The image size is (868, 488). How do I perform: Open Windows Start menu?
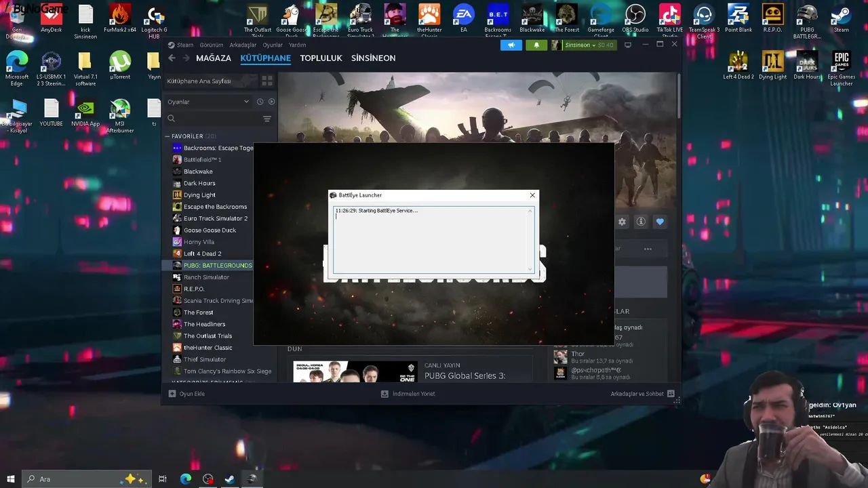click(x=11, y=479)
